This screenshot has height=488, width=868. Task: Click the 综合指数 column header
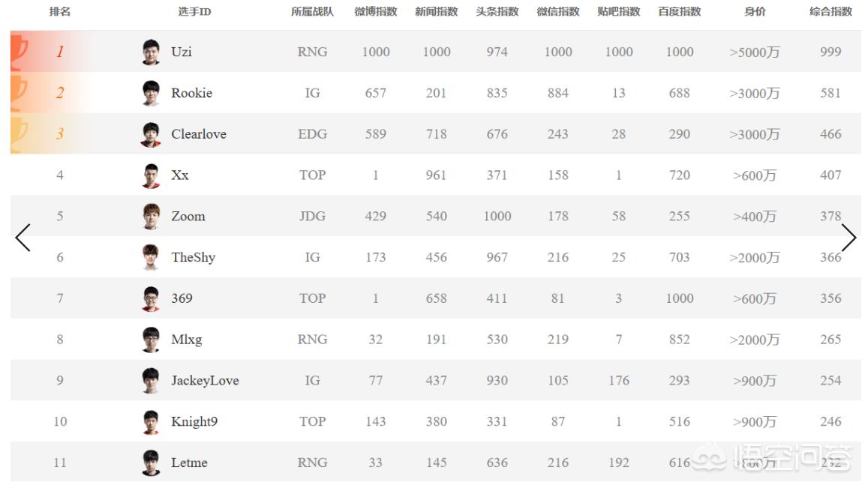click(830, 12)
